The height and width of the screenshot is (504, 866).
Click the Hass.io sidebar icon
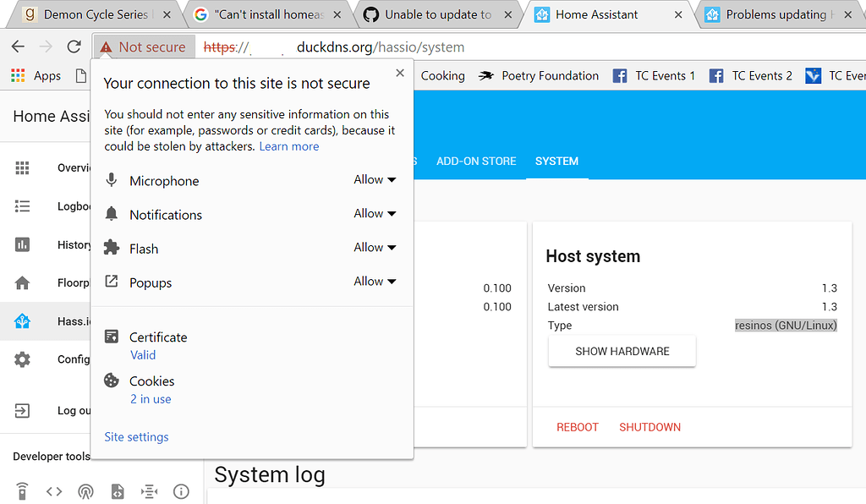[23, 321]
